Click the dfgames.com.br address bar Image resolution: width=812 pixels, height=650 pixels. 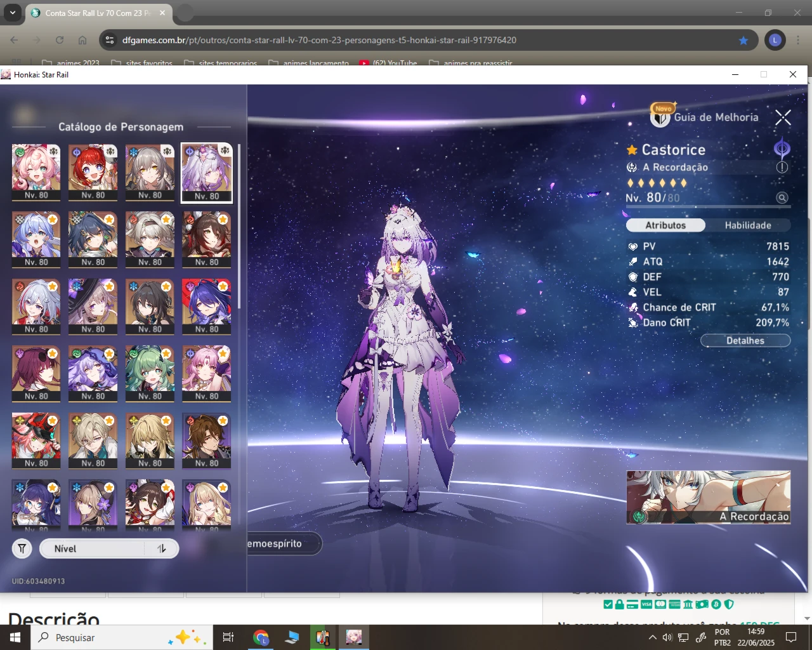tap(429, 40)
